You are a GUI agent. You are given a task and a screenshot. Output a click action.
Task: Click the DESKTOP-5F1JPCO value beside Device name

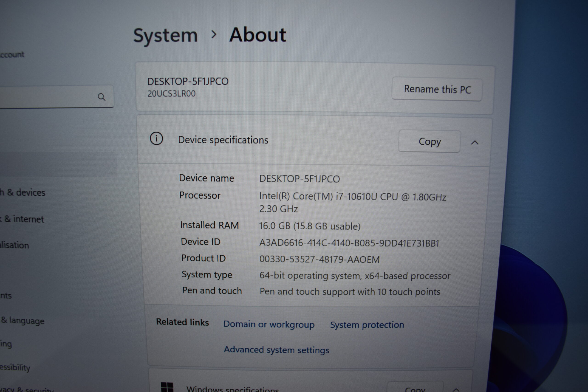(300, 179)
